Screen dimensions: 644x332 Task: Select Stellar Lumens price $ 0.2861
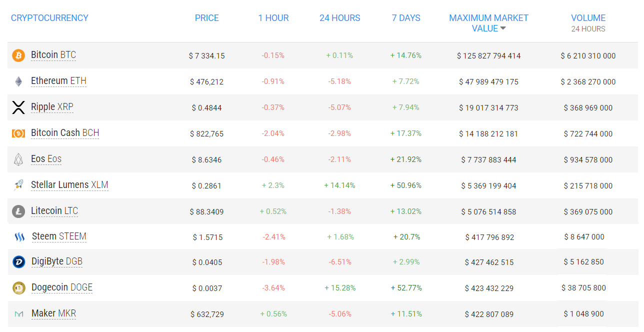(207, 186)
